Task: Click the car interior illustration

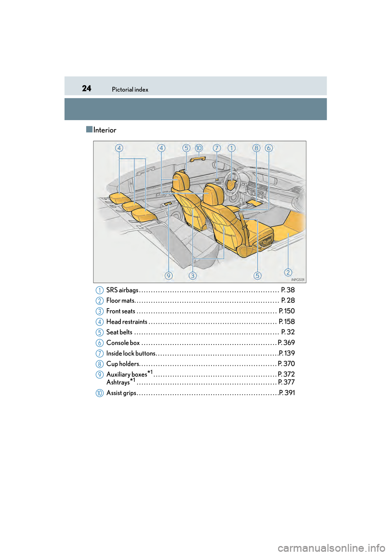Action: 200,212
